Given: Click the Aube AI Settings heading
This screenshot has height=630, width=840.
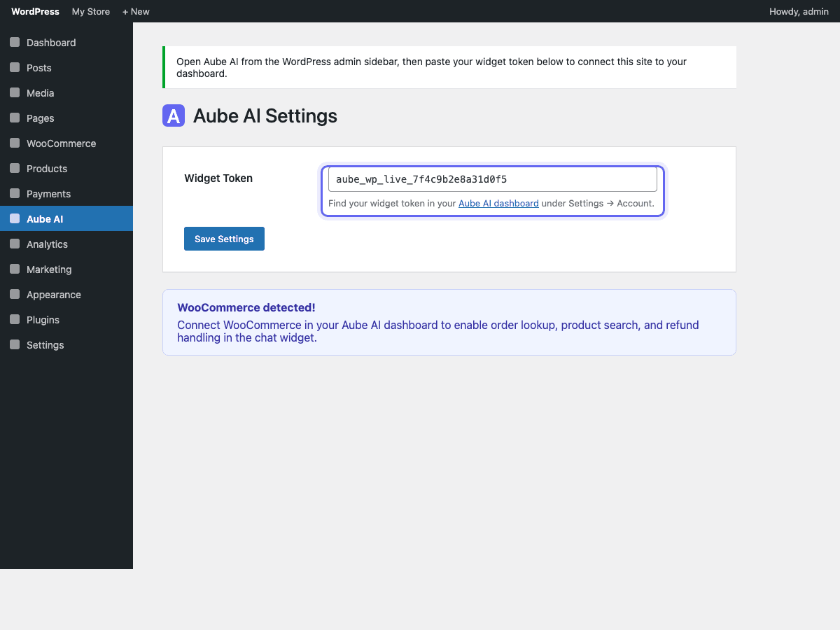Looking at the screenshot, I should pyautogui.click(x=265, y=115).
